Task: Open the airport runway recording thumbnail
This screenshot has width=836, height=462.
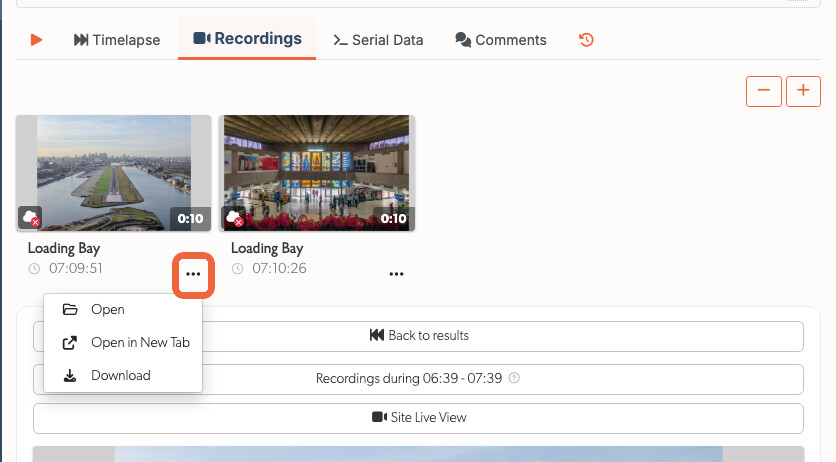Action: tap(114, 173)
